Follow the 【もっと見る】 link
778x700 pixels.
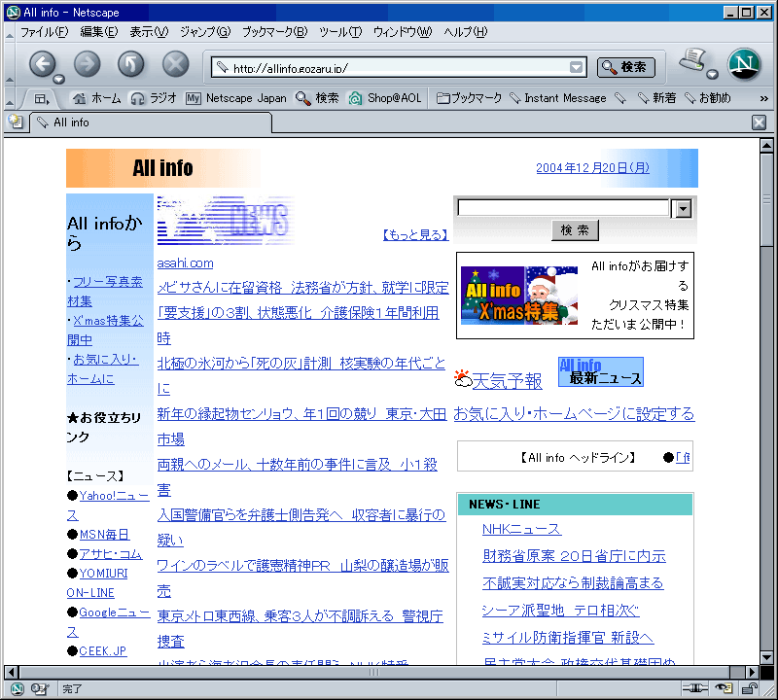click(416, 234)
